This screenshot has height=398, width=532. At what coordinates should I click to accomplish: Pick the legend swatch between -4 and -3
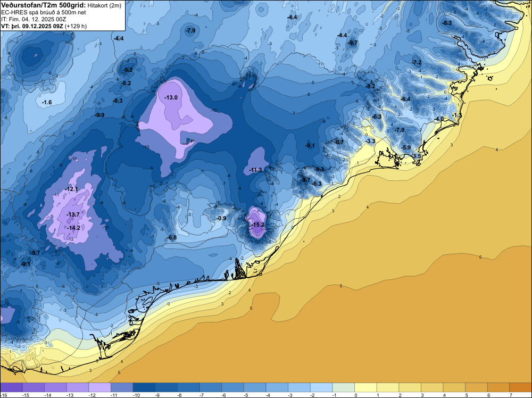(x=277, y=387)
